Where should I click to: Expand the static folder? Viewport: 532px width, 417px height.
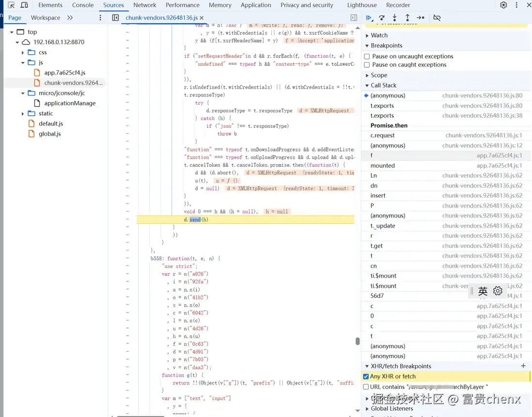[22, 113]
